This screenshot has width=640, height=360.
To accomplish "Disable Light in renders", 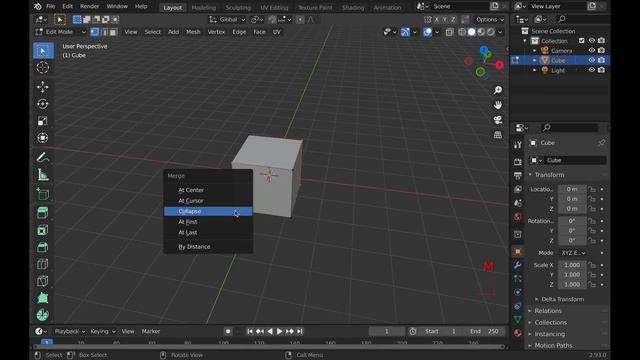I will pyautogui.click(x=601, y=70).
